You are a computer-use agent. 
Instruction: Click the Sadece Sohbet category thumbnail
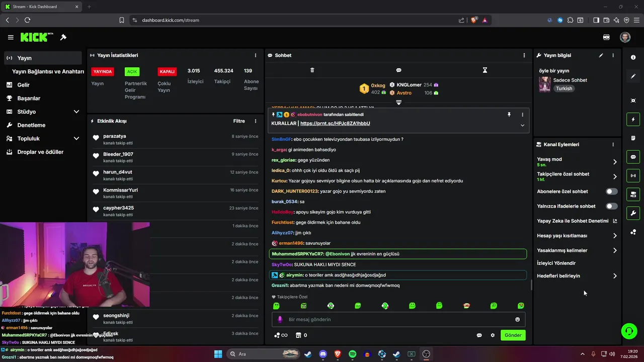[x=544, y=84]
